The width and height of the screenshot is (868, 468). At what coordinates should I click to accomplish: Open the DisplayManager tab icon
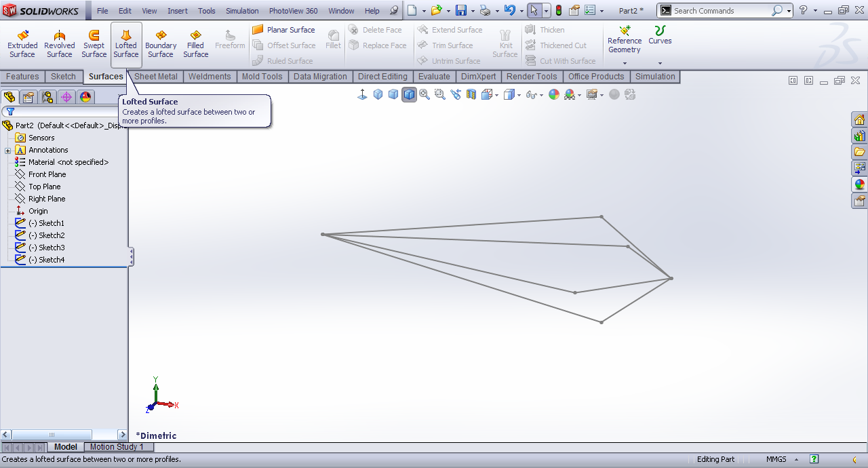pyautogui.click(x=85, y=97)
